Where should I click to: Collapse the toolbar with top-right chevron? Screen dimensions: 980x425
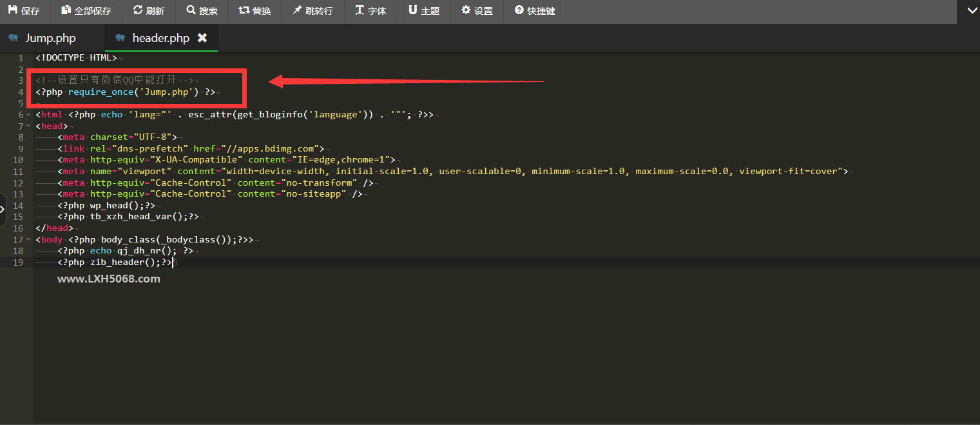(x=972, y=10)
